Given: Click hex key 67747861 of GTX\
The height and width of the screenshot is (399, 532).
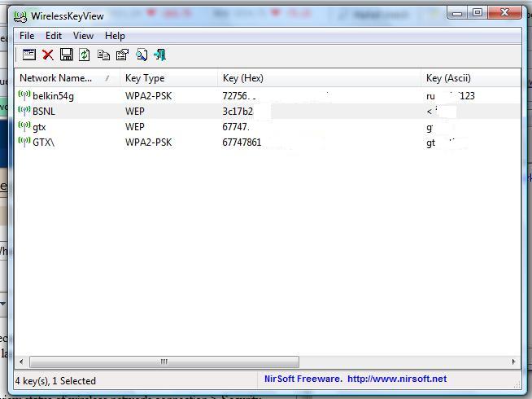Looking at the screenshot, I should (x=242, y=142).
